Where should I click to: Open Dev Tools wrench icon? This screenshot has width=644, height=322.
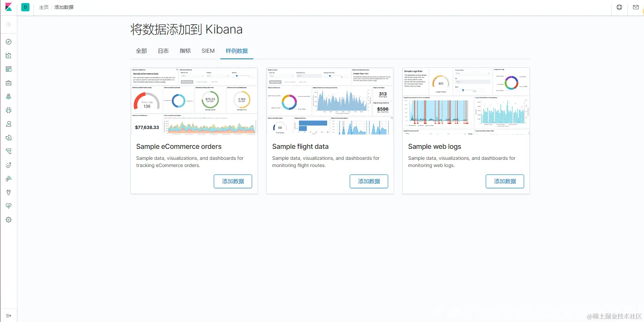[x=9, y=192]
